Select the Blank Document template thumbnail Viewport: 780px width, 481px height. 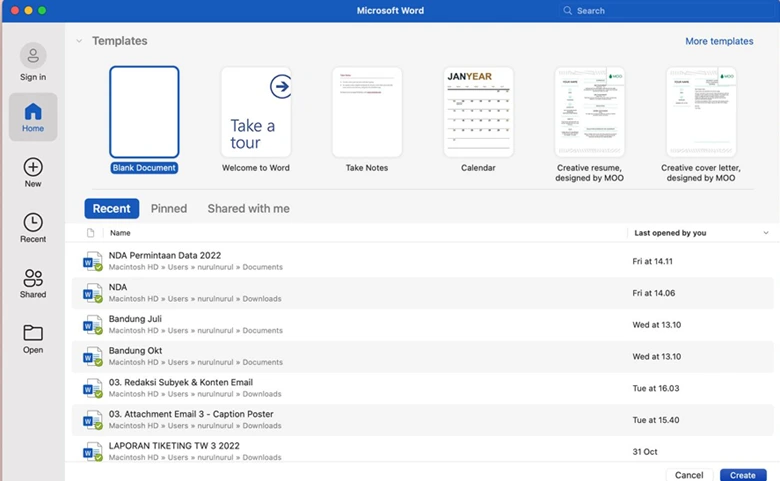coord(144,112)
